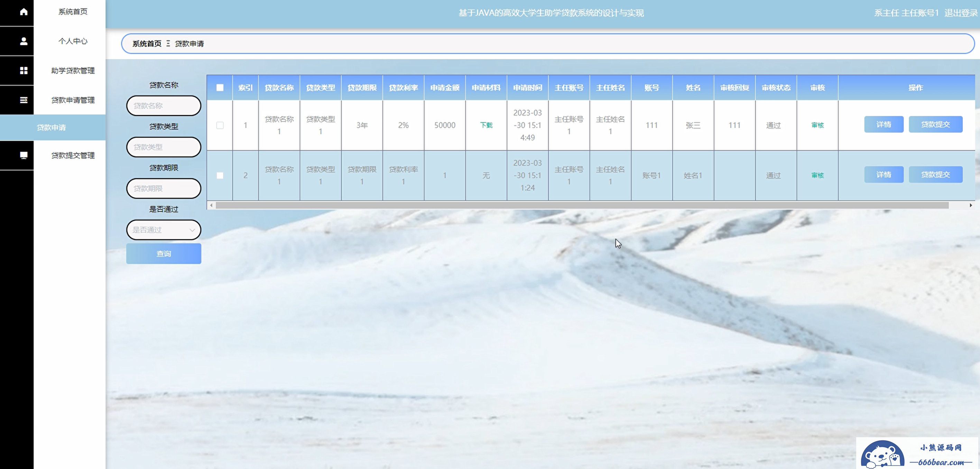980x469 pixels.
Task: Click 系主任 主任账号1 user label
Action: point(906,13)
